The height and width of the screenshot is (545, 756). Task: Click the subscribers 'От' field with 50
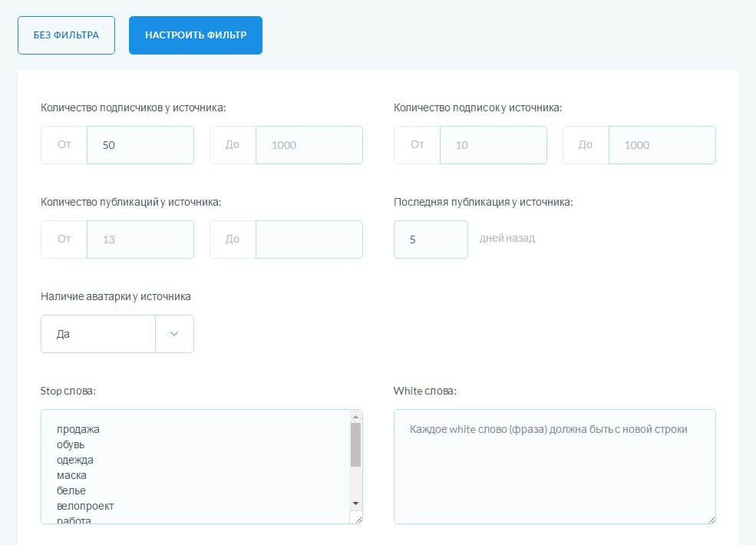coord(140,145)
